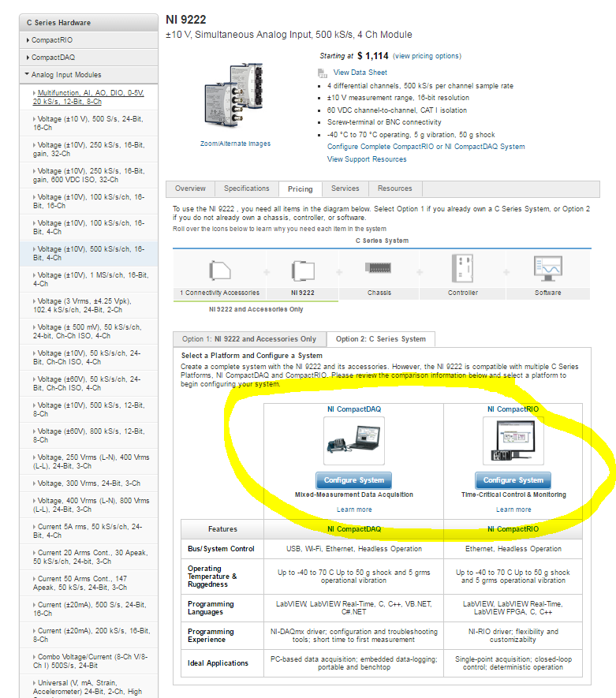
Task: Click the NI CompactDAQ laptop thumbnail
Action: 354,441
